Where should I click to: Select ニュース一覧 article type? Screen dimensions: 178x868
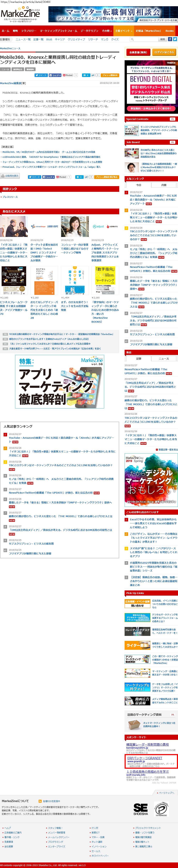23,39
